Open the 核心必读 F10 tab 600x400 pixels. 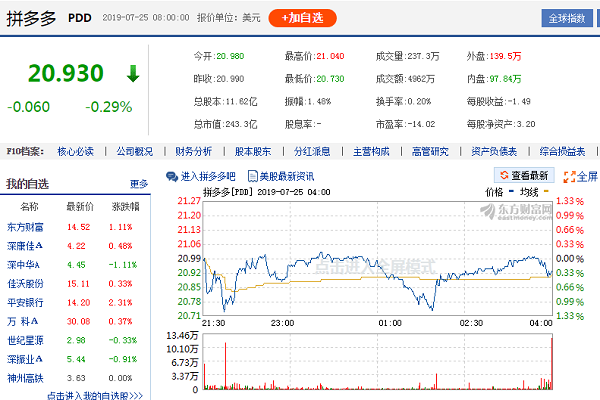tap(75, 152)
